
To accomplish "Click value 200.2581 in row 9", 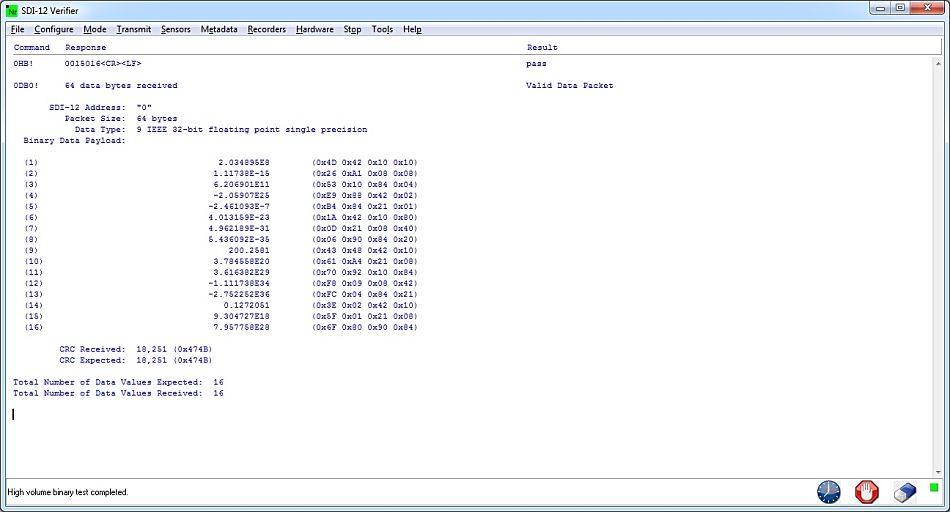I will (x=249, y=250).
